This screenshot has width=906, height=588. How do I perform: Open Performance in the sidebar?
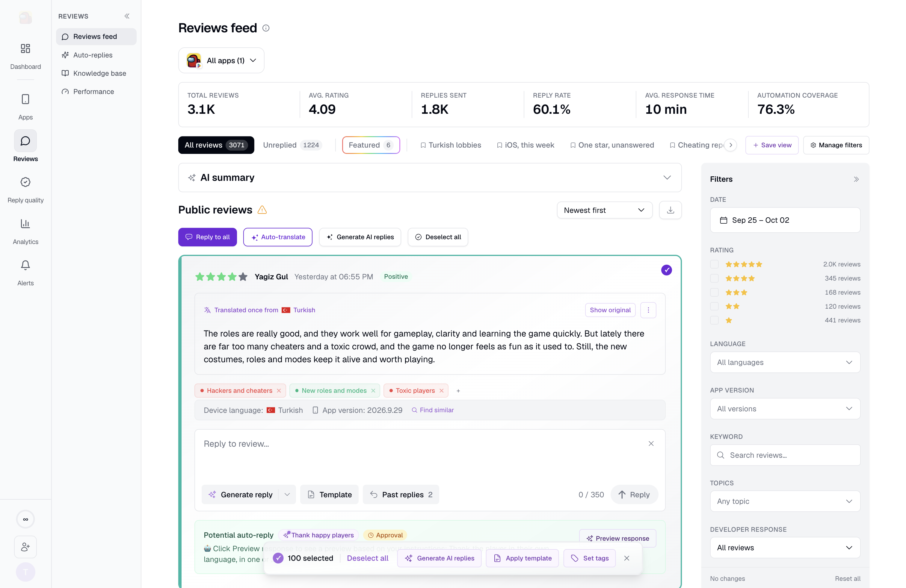[96, 91]
